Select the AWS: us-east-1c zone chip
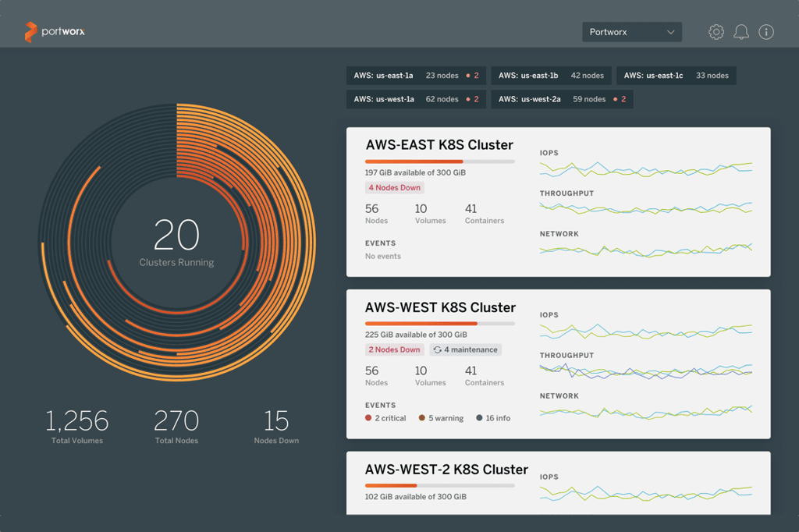Screen dimensions: 799x532 click(x=676, y=76)
